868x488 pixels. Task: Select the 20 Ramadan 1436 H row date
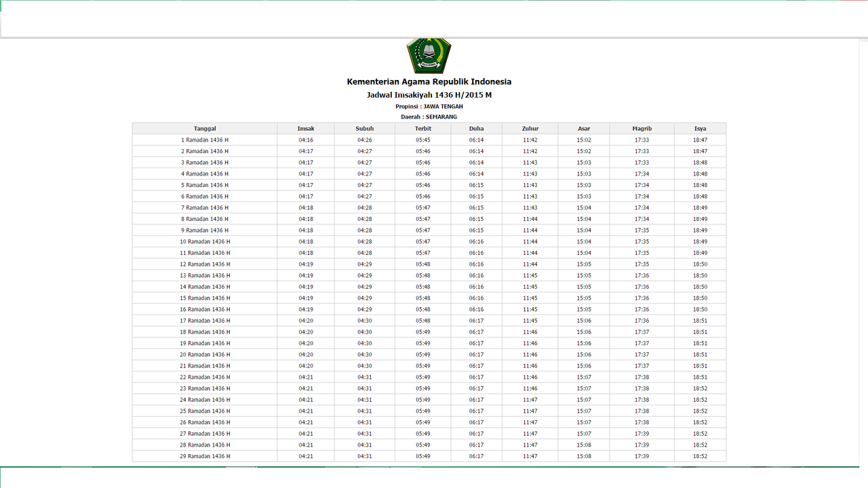click(205, 354)
